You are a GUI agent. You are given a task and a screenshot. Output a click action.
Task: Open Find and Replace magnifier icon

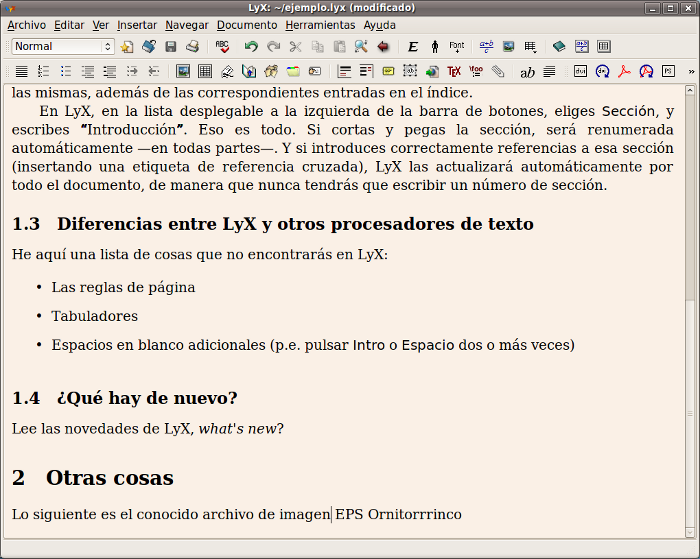[x=361, y=46]
